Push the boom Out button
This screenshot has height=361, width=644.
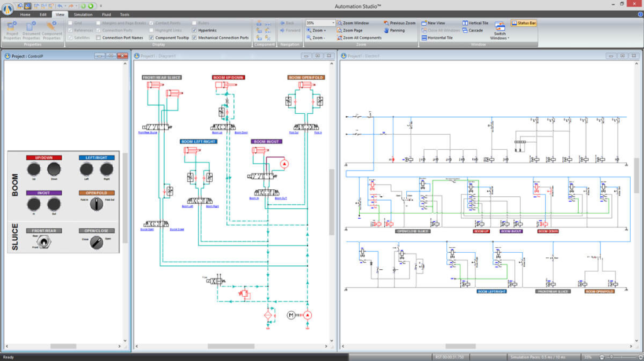pyautogui.click(x=54, y=204)
